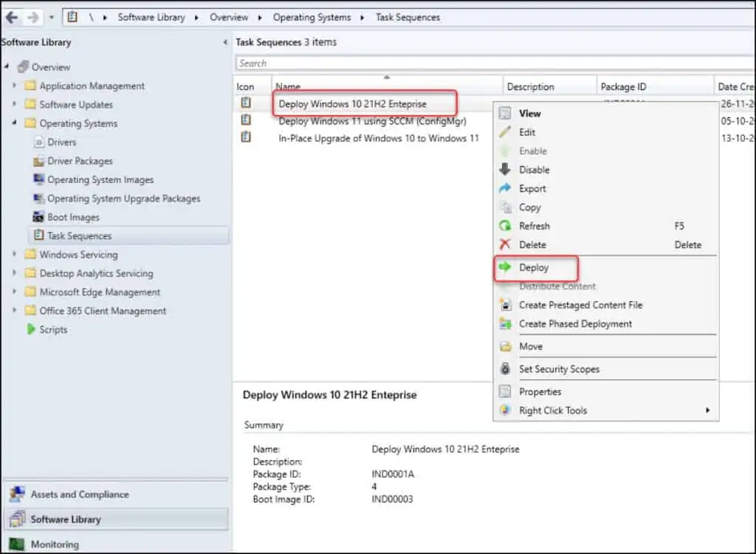Expand the Windows Servicing folder
756x554 pixels.
pos(15,254)
